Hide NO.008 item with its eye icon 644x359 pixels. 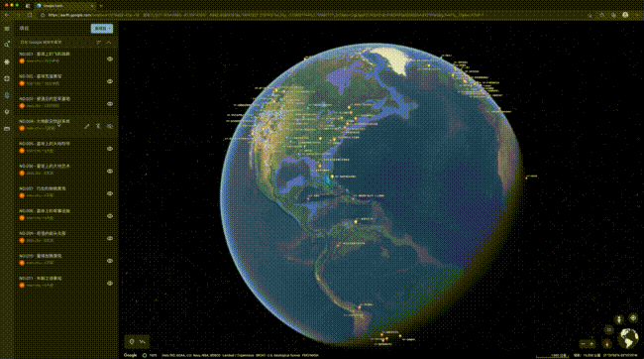click(x=110, y=216)
